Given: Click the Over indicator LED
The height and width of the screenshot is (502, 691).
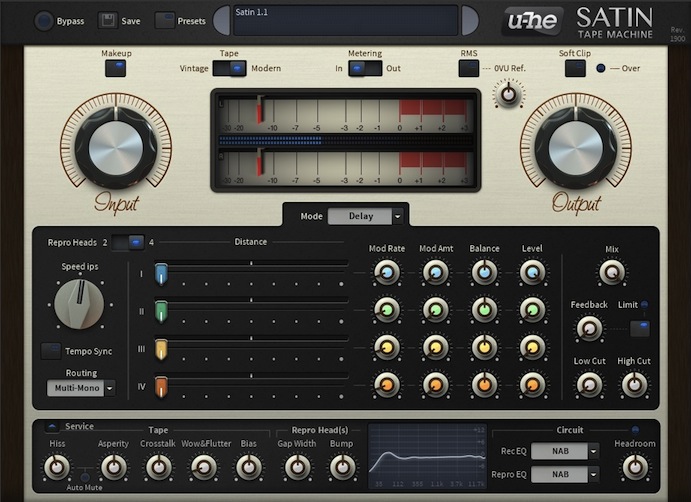Looking at the screenshot, I should (x=601, y=68).
